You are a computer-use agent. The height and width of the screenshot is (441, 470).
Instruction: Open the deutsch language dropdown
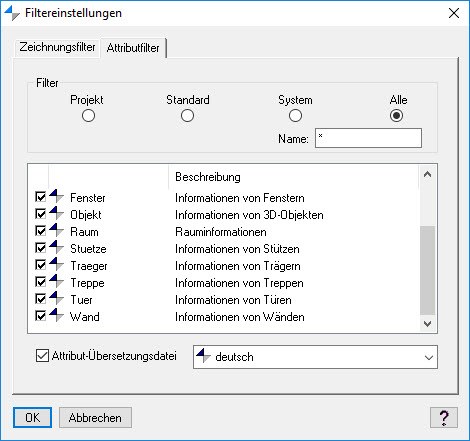(x=315, y=357)
